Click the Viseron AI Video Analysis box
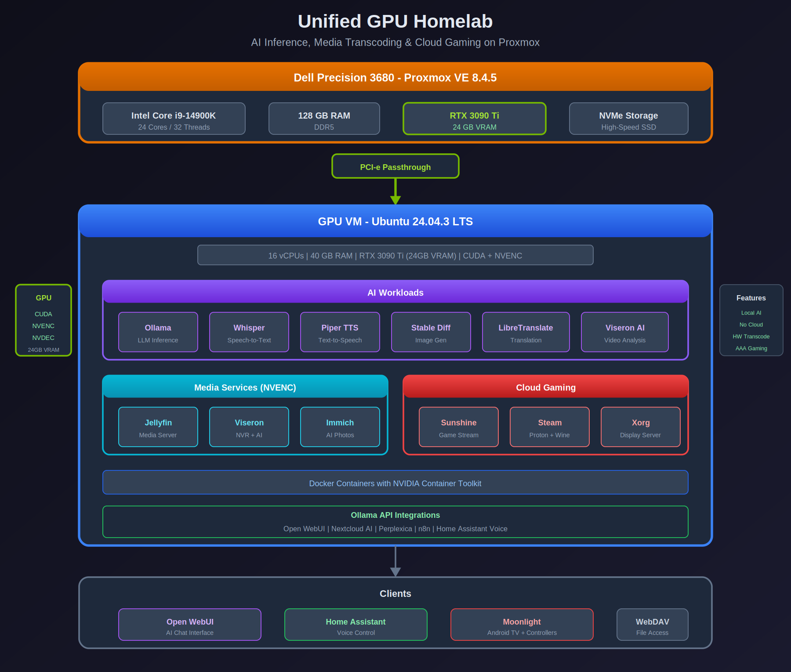 pyautogui.click(x=624, y=332)
